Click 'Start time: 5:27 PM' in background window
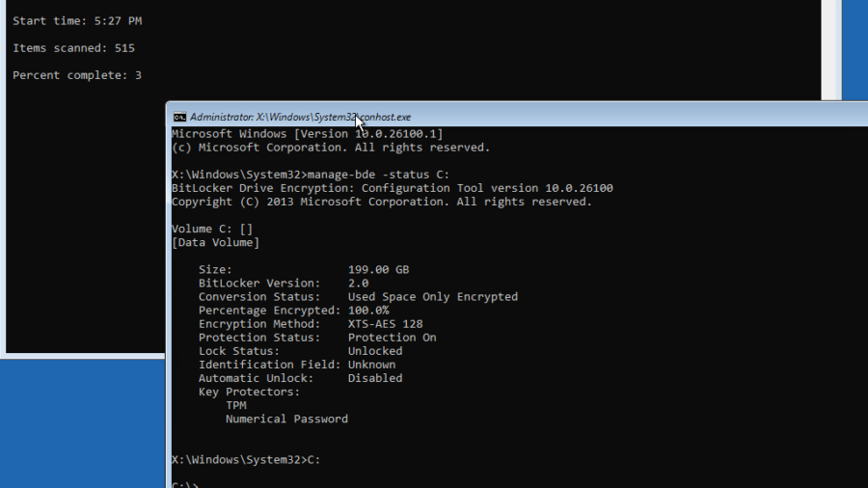 pos(77,21)
